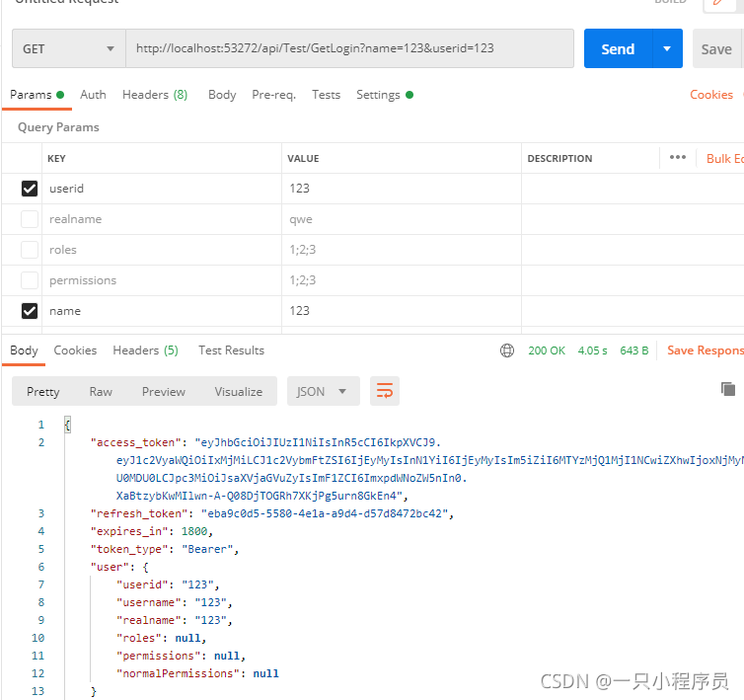
Task: Click the name key cell
Action: pos(161,311)
